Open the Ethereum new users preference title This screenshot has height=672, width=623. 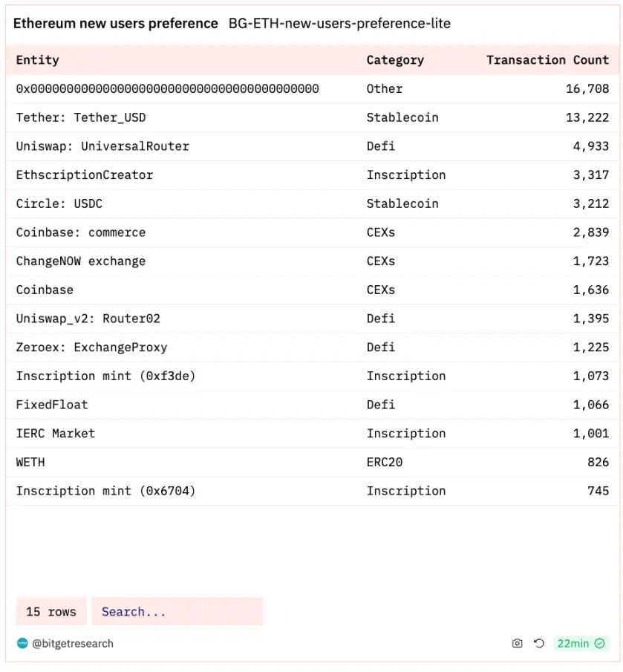(116, 24)
